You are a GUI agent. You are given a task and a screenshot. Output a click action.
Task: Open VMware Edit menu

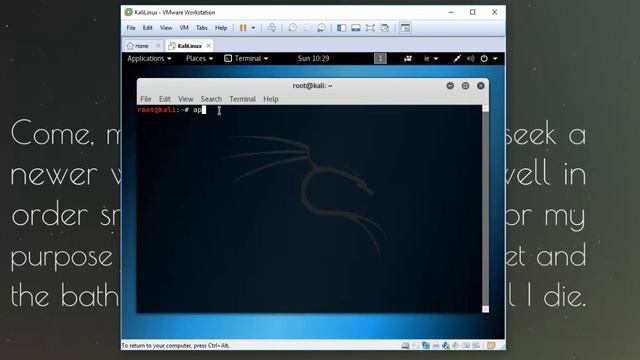point(147,28)
